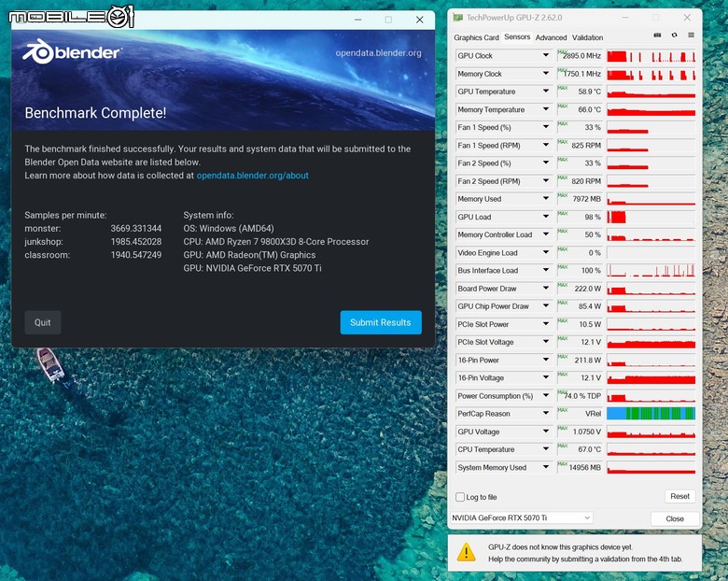
Task: Open Fan 1 Speed (%) dropdown
Action: (546, 127)
